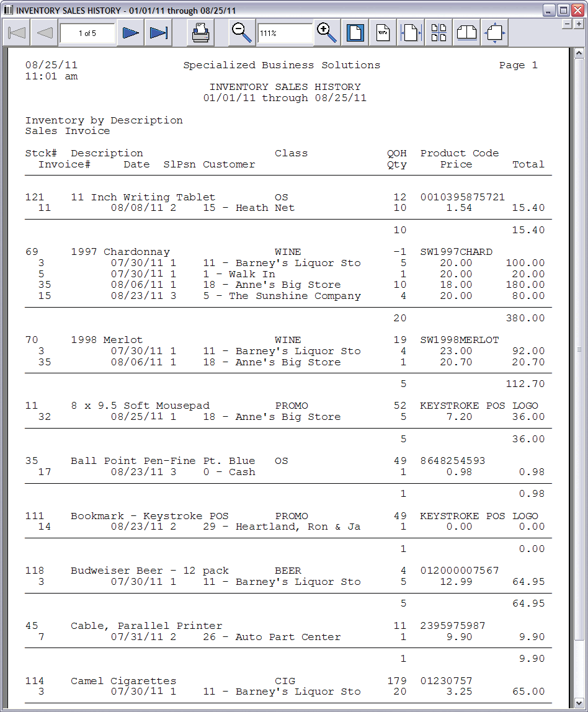
Task: Click the 111% zoom percentage box
Action: coord(285,33)
